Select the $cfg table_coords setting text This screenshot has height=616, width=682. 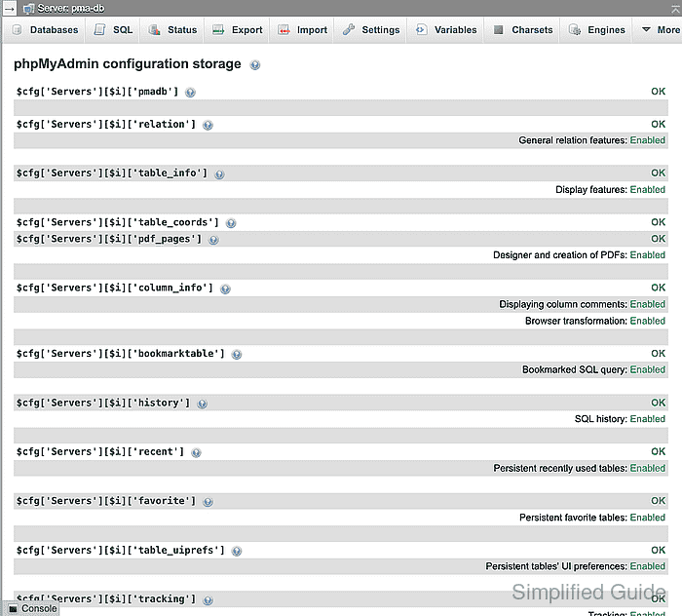[118, 223]
